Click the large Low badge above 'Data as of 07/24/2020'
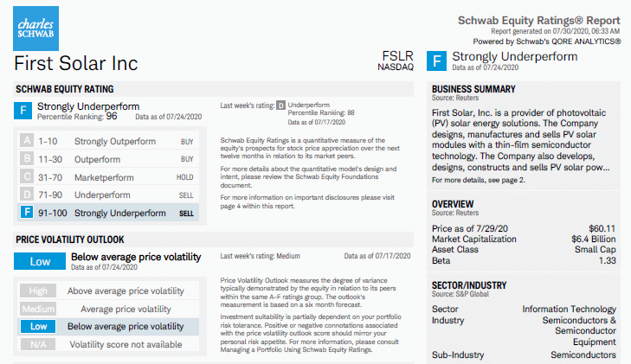 point(40,262)
